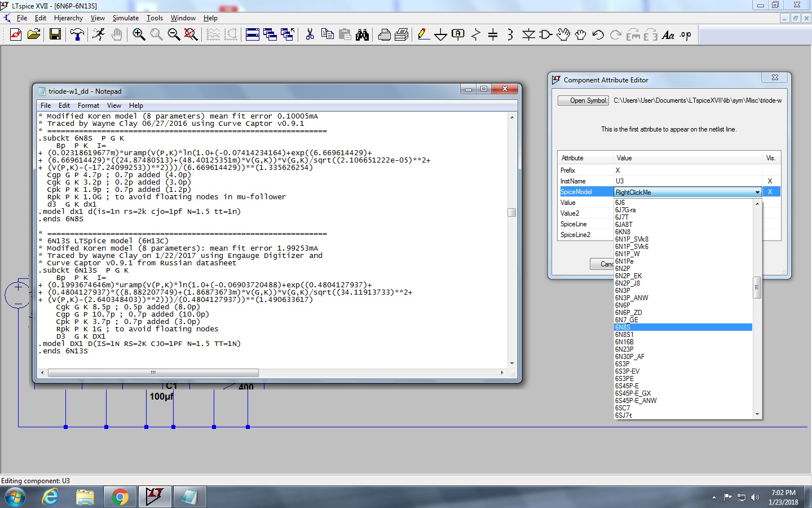Cut with the scissors icon
Viewport: 812px width, 508px height.
coord(310,35)
